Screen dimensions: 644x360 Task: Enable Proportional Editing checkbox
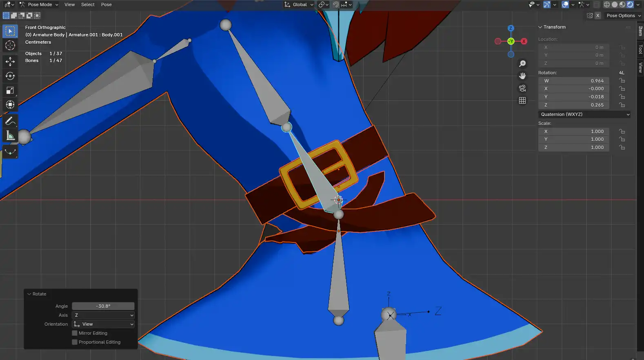click(75, 342)
